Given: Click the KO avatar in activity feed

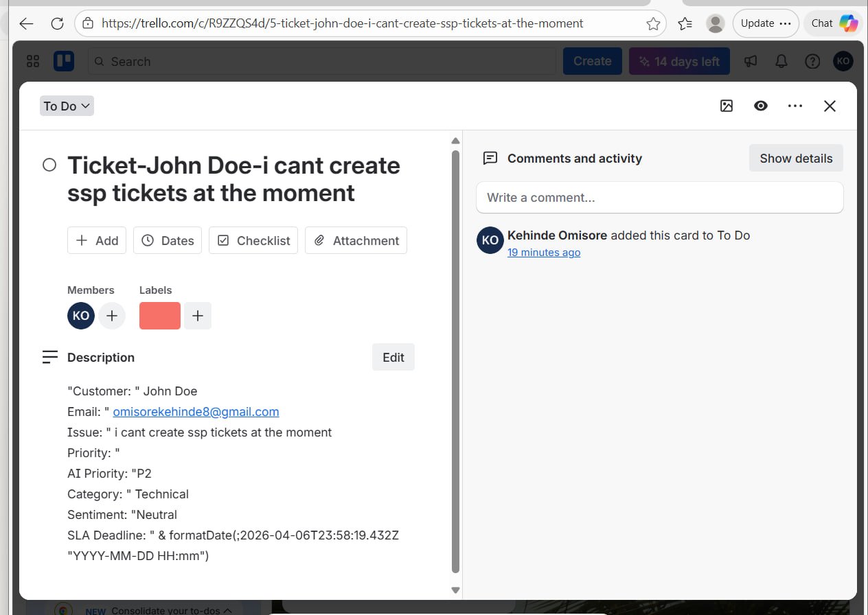Looking at the screenshot, I should pyautogui.click(x=490, y=240).
